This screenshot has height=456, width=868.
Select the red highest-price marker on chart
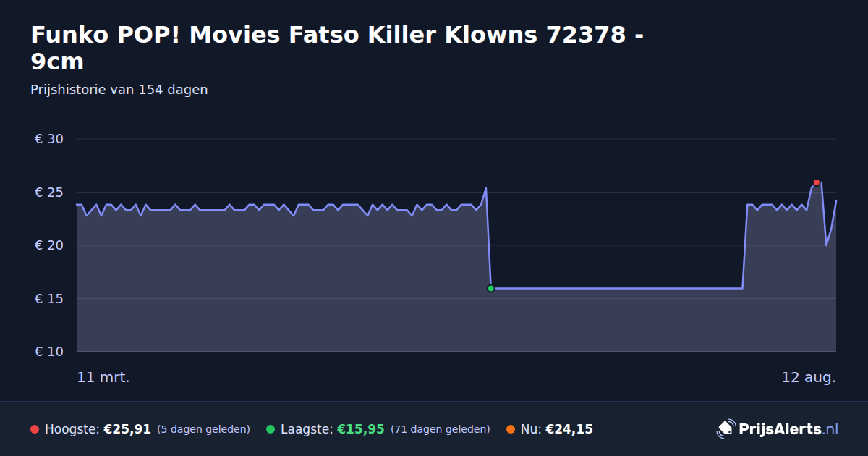coord(816,182)
